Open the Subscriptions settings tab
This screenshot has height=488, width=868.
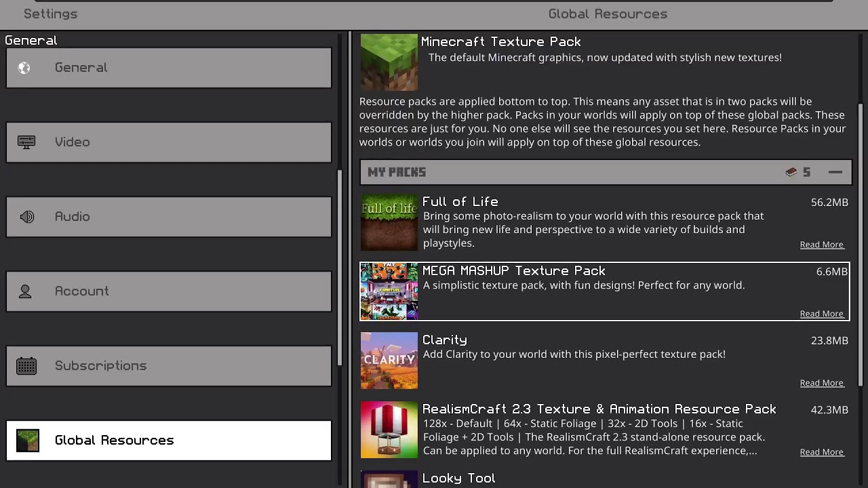[169, 366]
